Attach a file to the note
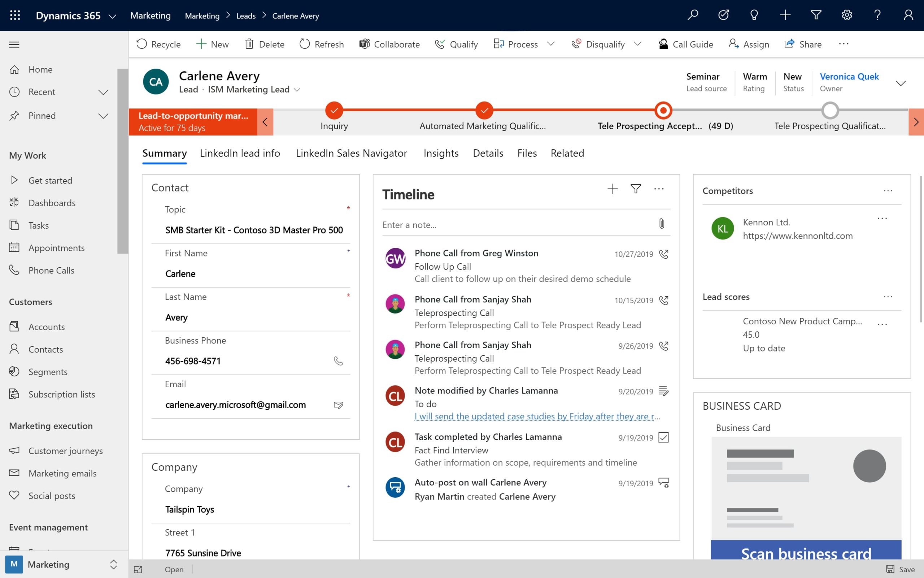Image resolution: width=924 pixels, height=578 pixels. coord(662,224)
